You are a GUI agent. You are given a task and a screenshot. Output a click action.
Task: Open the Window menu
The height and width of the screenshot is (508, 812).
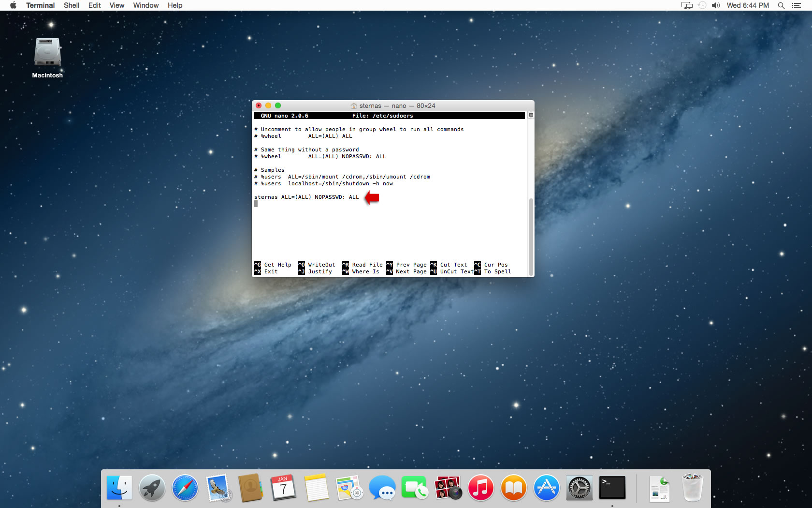point(146,5)
